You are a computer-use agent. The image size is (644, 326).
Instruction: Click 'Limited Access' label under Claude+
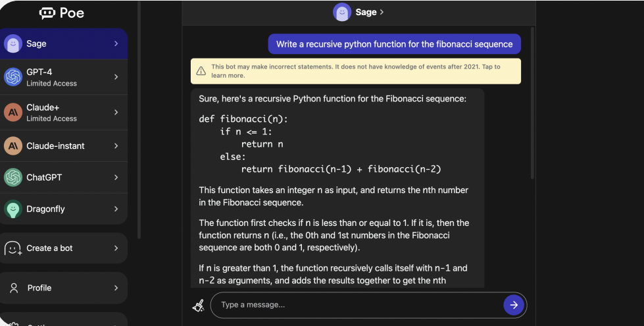coord(51,119)
